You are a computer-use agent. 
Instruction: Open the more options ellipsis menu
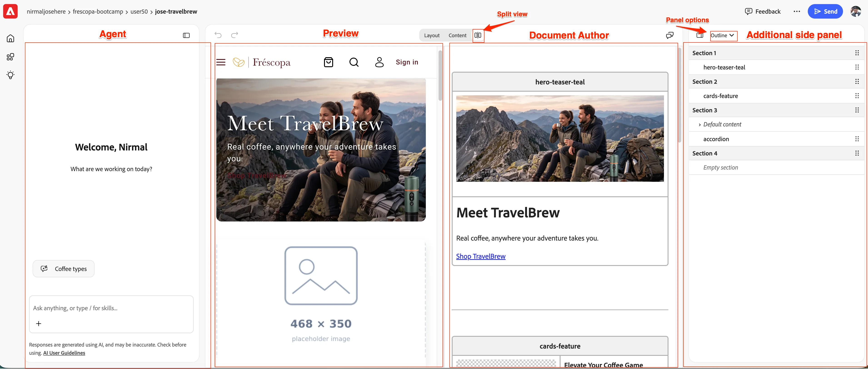[x=797, y=11]
